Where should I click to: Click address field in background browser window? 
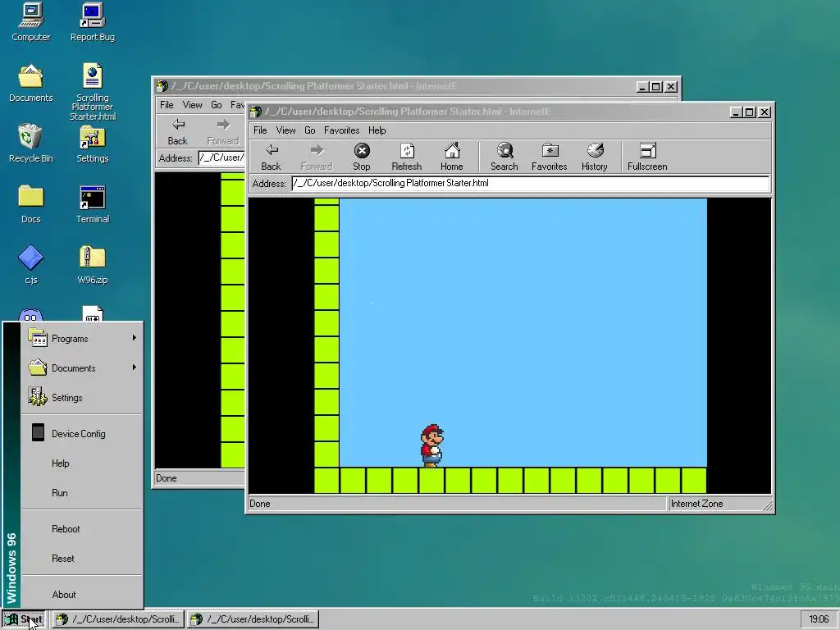221,157
